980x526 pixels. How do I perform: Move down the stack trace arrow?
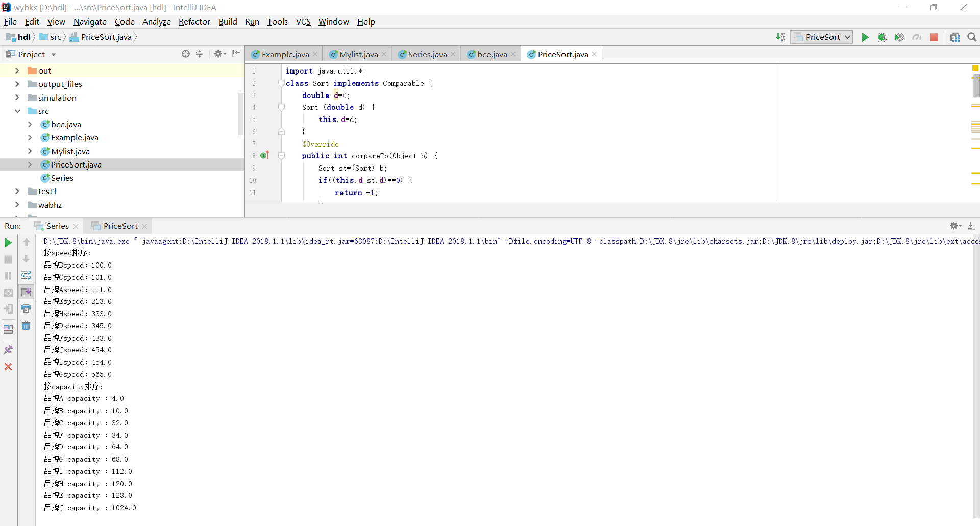[x=26, y=259]
